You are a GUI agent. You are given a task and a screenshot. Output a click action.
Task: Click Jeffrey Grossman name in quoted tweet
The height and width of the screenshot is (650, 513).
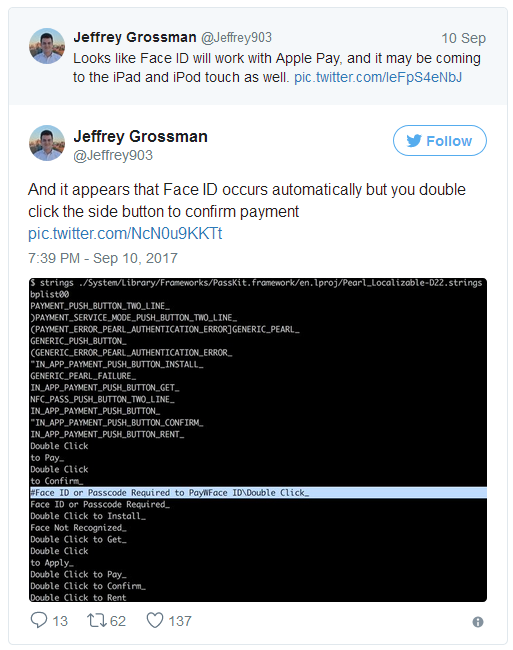[135, 37]
